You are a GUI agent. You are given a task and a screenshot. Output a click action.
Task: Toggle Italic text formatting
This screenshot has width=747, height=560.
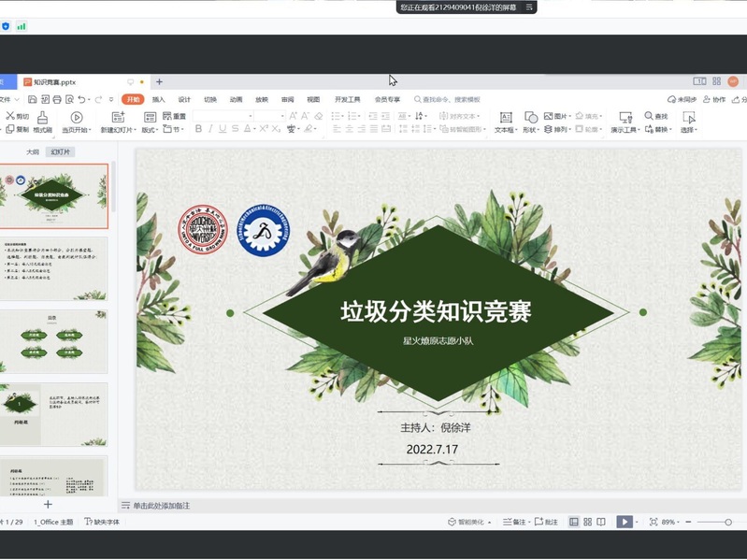point(210,129)
